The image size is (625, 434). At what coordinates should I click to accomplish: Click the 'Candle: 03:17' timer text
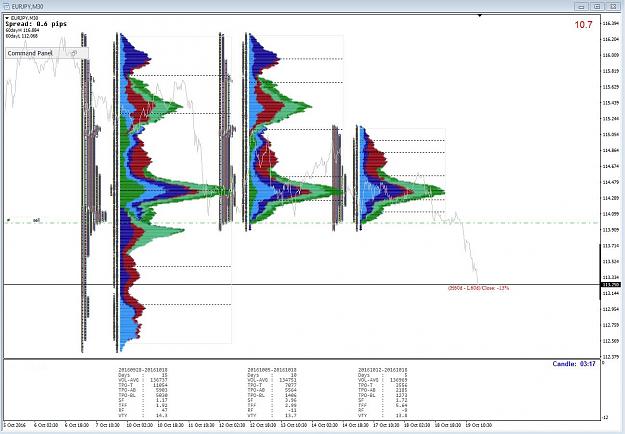(574, 364)
